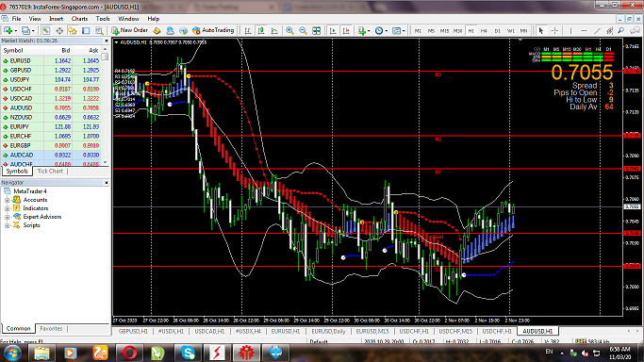644x362 pixels.
Task: Click the AutoTrading button
Action: click(213, 30)
